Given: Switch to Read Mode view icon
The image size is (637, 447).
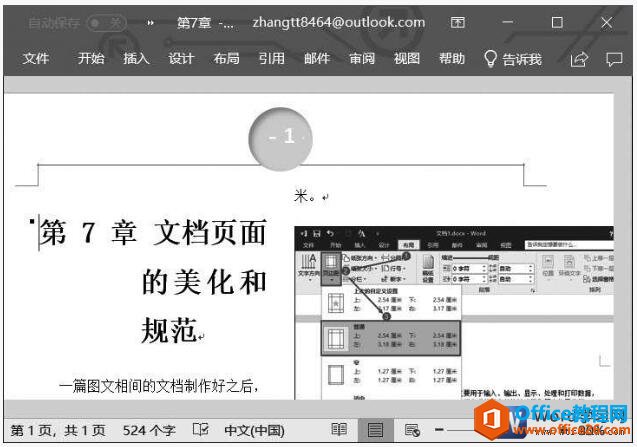Looking at the screenshot, I should click(339, 430).
